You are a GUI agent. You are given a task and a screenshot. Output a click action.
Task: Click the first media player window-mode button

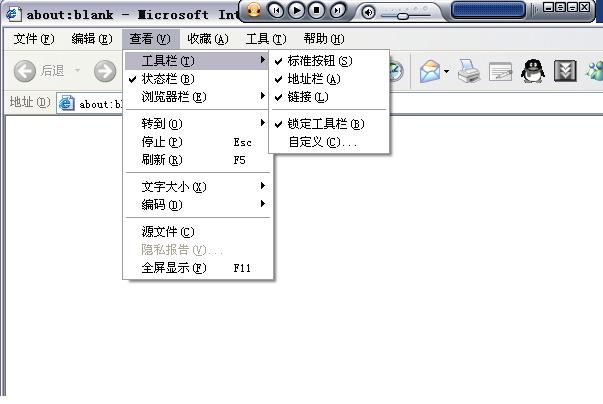tap(549, 7)
